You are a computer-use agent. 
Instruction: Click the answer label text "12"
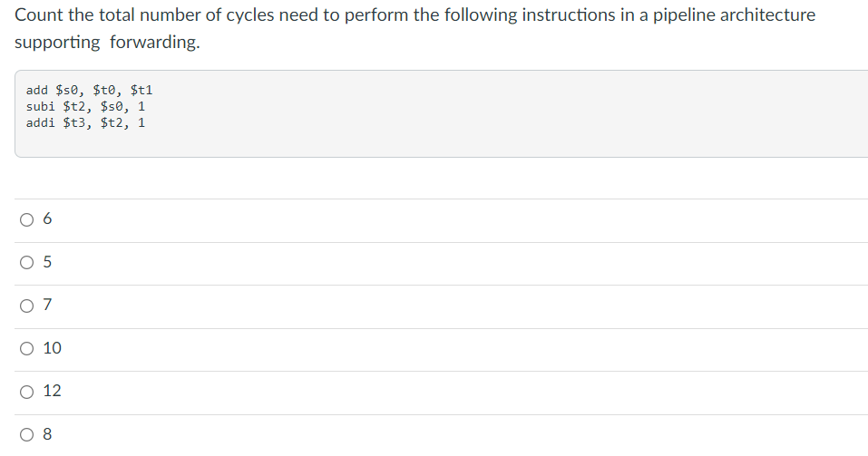coord(52,391)
